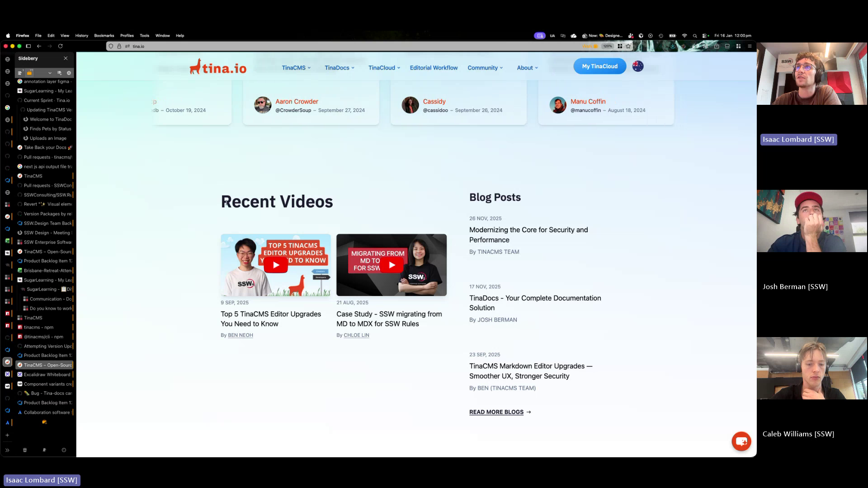Expand the chevron next to Sidebery panels row
The image size is (868, 488).
pos(50,73)
